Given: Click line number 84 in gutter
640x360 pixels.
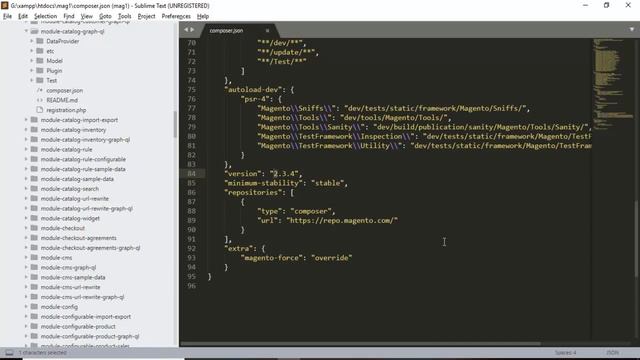Looking at the screenshot, I should pos(191,174).
